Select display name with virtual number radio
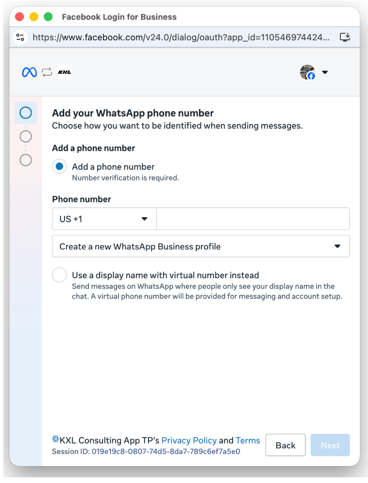The image size is (368, 483). coord(59,275)
